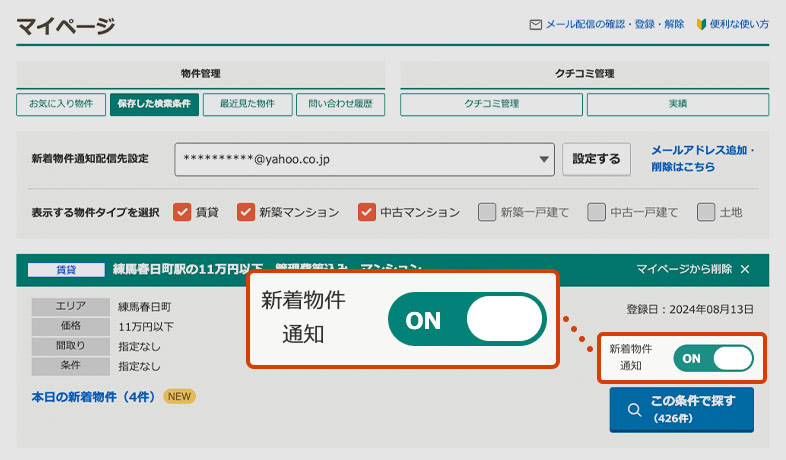This screenshot has height=460, width=786.
Task: Open メールアドレス追加・削除はこちら link
Action: (703, 158)
